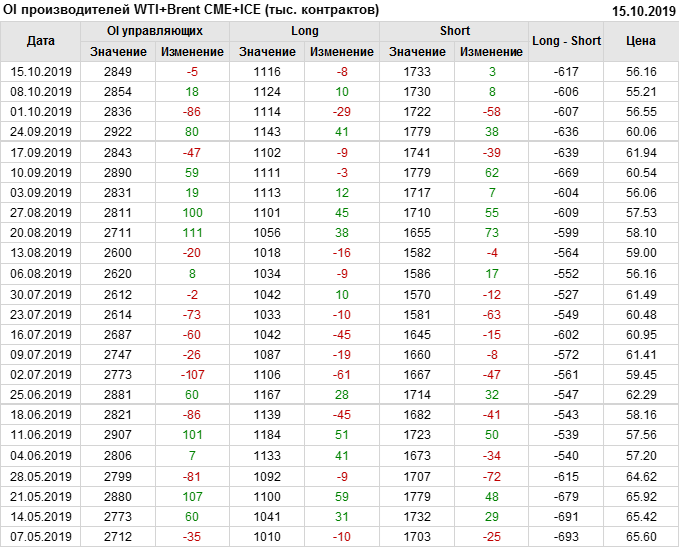Select the price value 65.92

click(641, 496)
